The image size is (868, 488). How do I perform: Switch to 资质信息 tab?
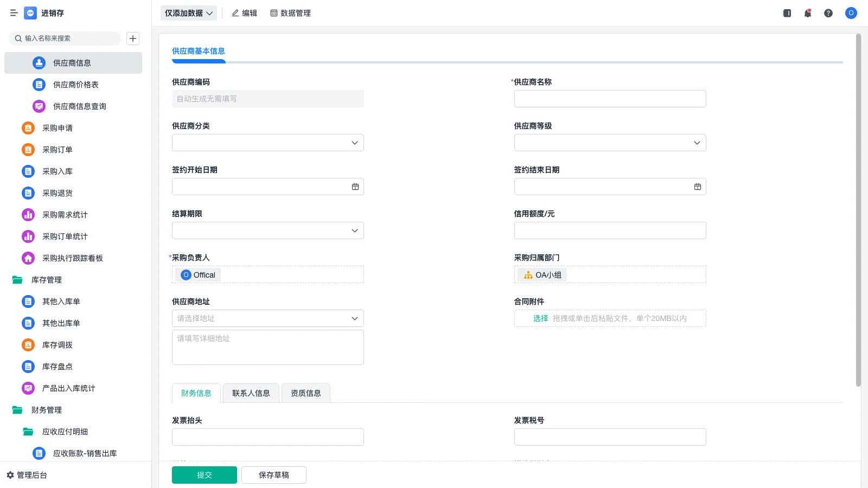click(x=306, y=393)
